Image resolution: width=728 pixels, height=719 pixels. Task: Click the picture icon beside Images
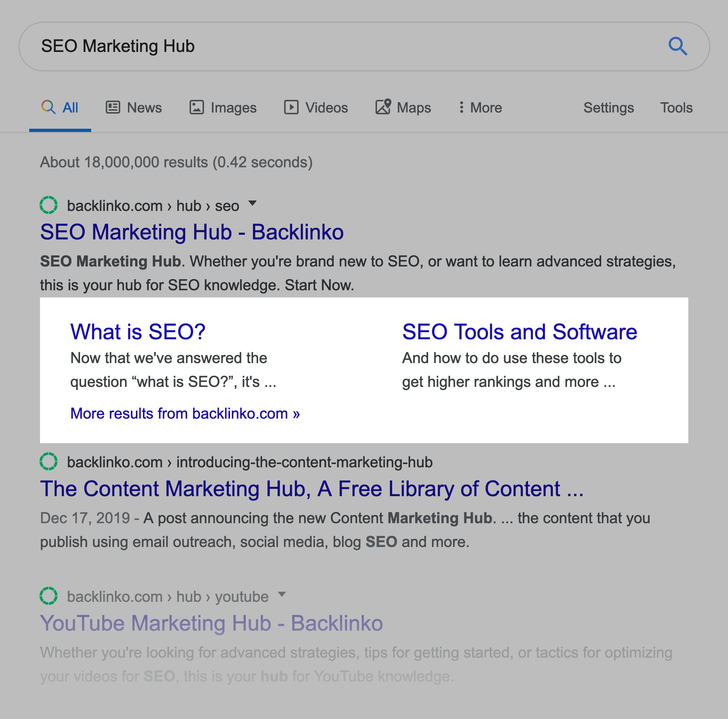pyautogui.click(x=196, y=107)
